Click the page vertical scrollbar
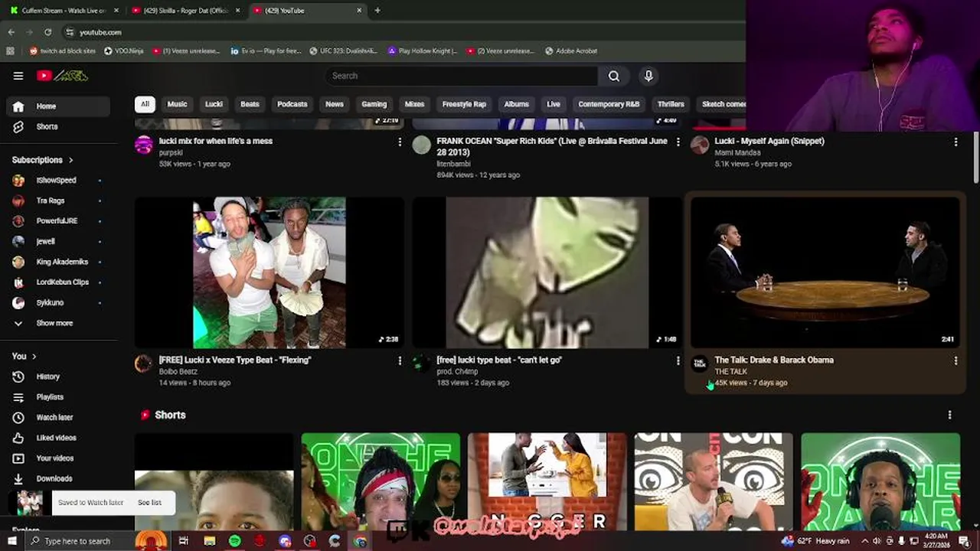This screenshot has height=551, width=980. 976,157
